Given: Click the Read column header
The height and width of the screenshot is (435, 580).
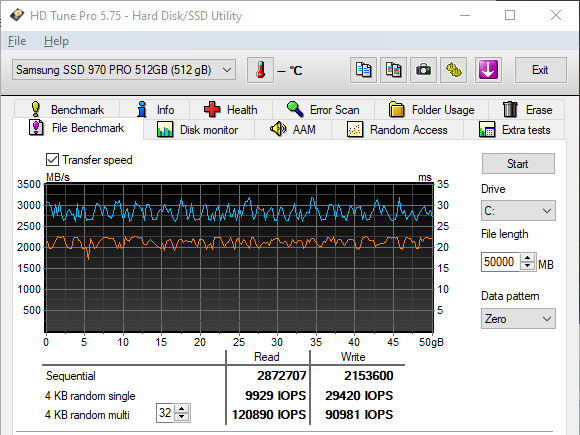Looking at the screenshot, I should coord(267,357).
